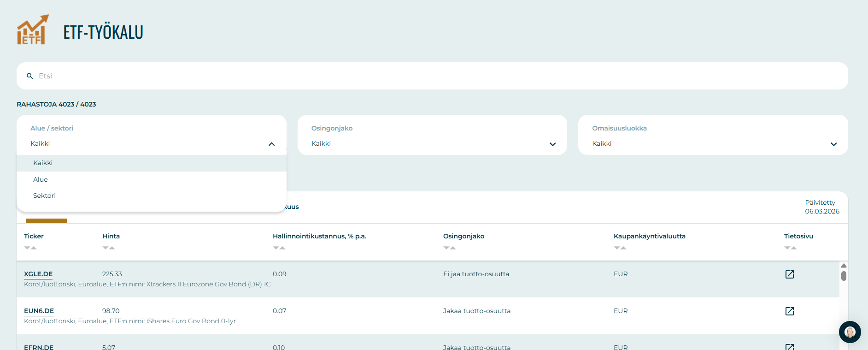The width and height of the screenshot is (868, 350).
Task: Sort by Osingonjako column arrows
Action: (x=450, y=248)
